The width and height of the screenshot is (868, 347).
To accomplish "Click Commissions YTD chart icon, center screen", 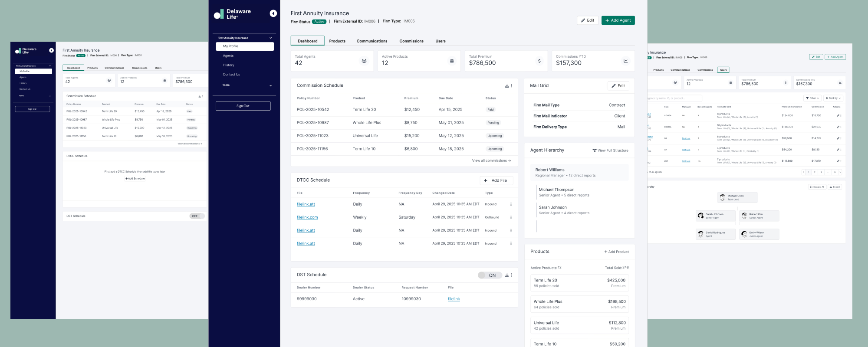I will (626, 61).
